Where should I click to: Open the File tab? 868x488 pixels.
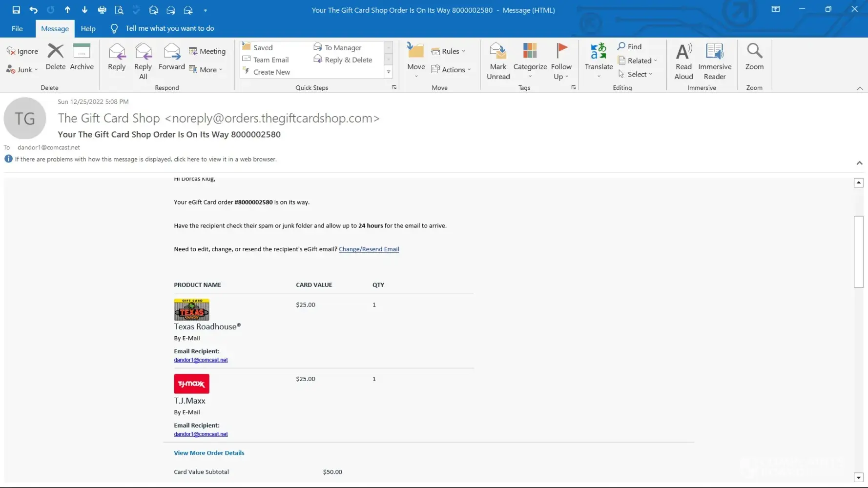point(17,29)
